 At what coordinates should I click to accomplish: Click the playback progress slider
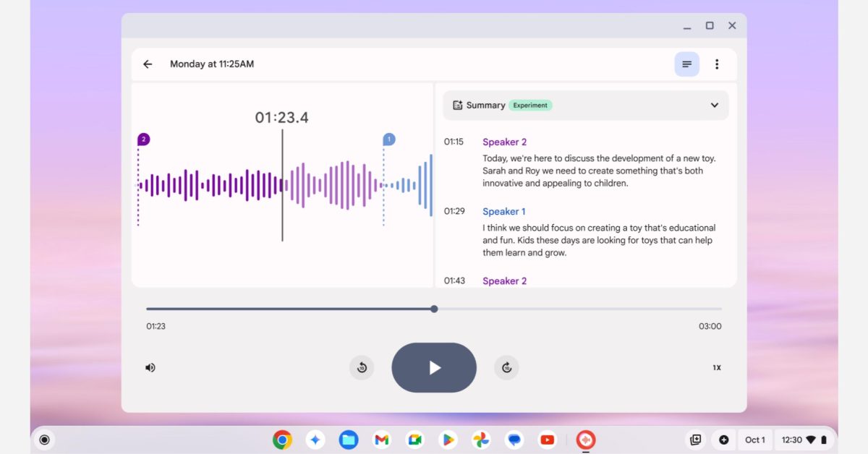coord(433,309)
